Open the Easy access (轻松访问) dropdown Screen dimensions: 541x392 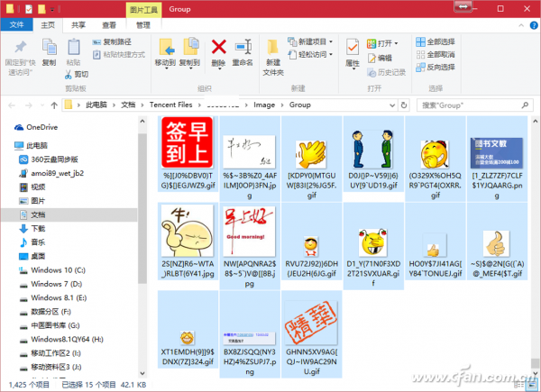[x=310, y=54]
